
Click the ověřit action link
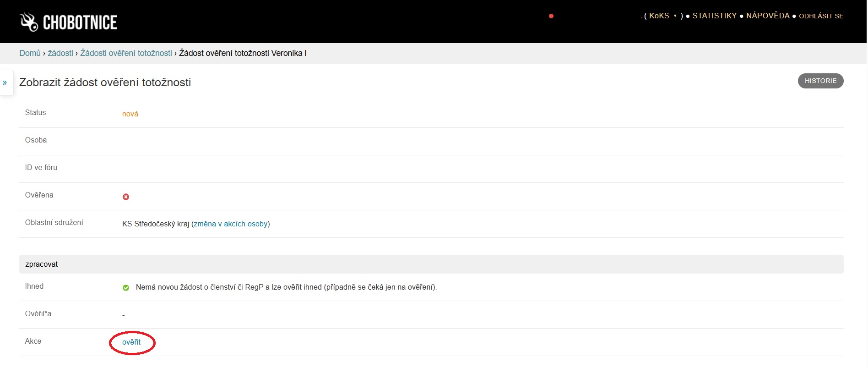click(x=131, y=342)
